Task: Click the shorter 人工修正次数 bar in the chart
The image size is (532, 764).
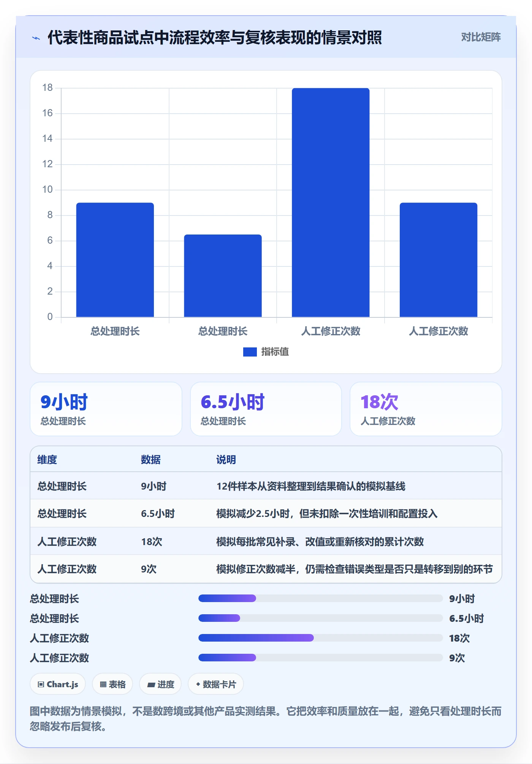Action: 439,260
